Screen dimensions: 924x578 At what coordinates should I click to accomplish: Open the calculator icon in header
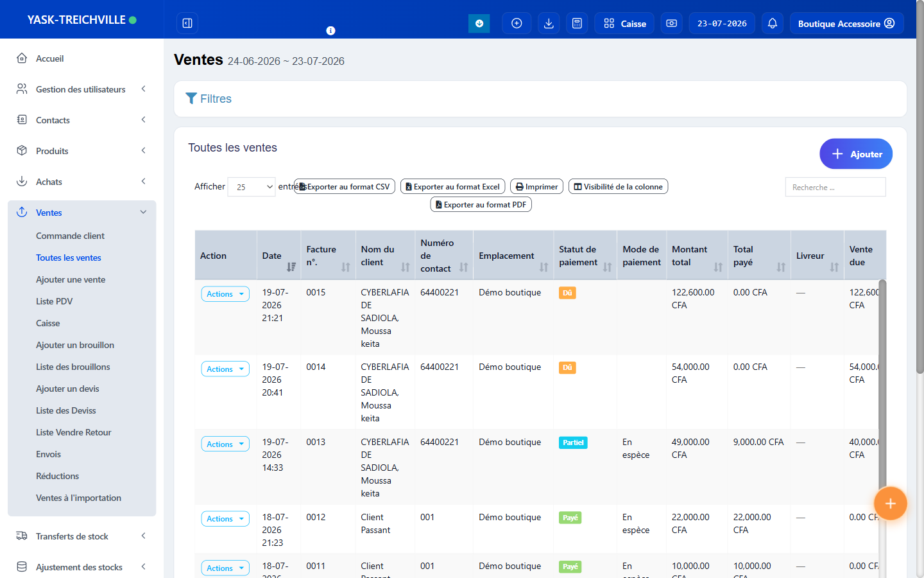click(577, 23)
